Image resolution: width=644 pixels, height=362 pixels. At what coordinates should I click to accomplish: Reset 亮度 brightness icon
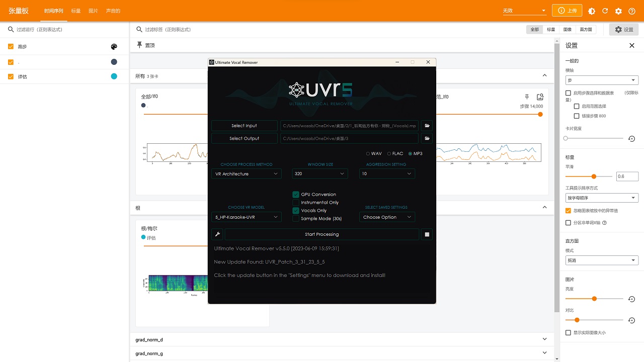pyautogui.click(x=632, y=299)
